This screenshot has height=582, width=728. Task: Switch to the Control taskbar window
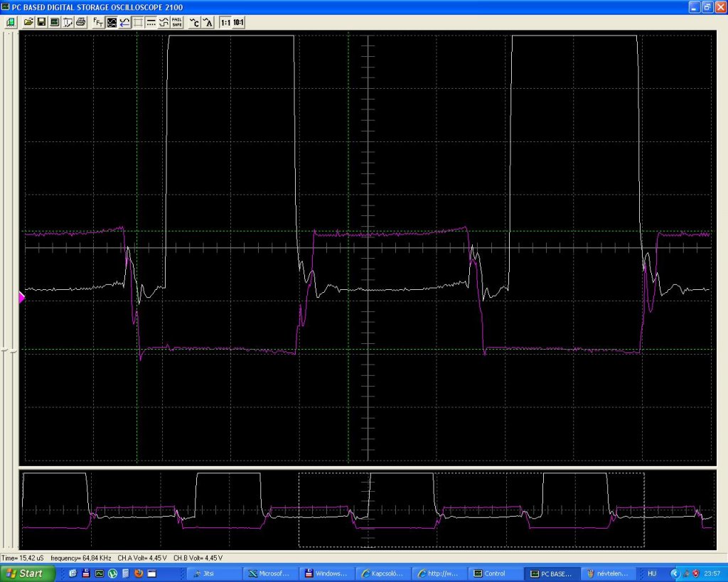click(495, 573)
